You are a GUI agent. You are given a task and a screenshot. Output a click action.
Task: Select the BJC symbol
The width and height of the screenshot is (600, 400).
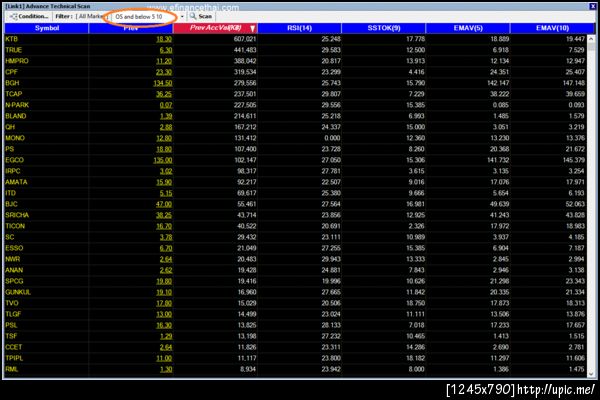(x=11, y=204)
